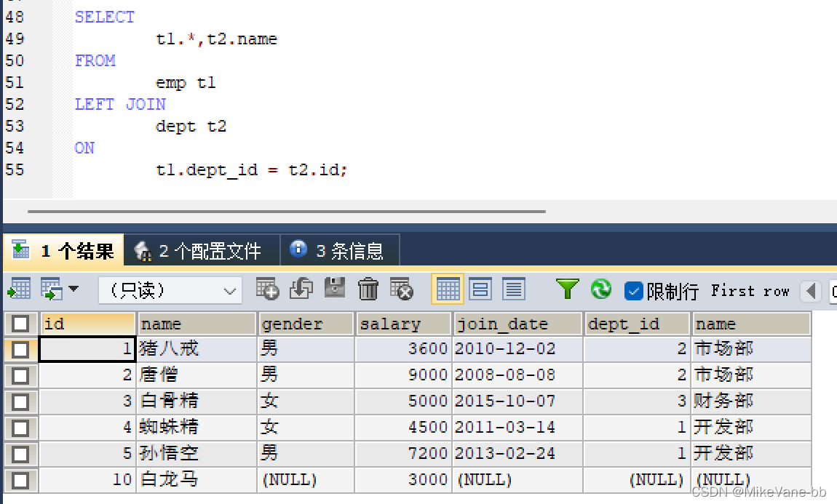Click line number 50 in the gutter

[x=15, y=61]
